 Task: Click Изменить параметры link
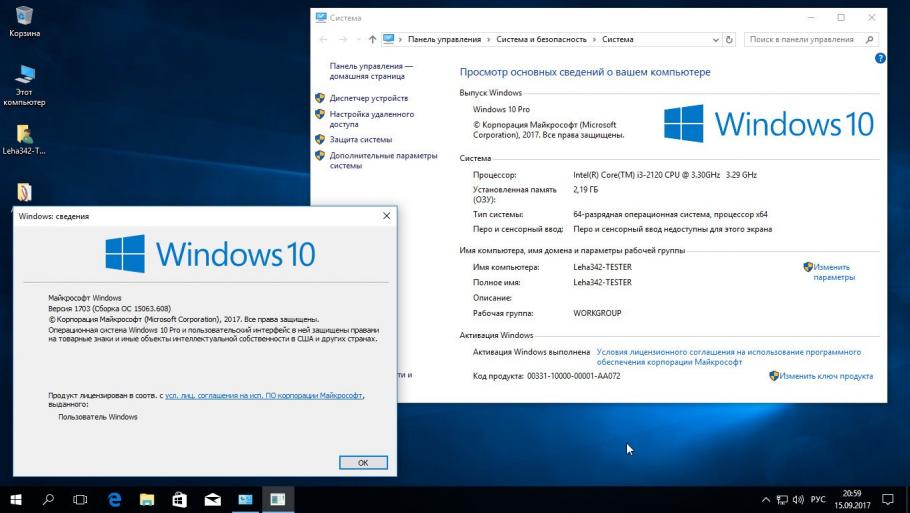point(833,272)
